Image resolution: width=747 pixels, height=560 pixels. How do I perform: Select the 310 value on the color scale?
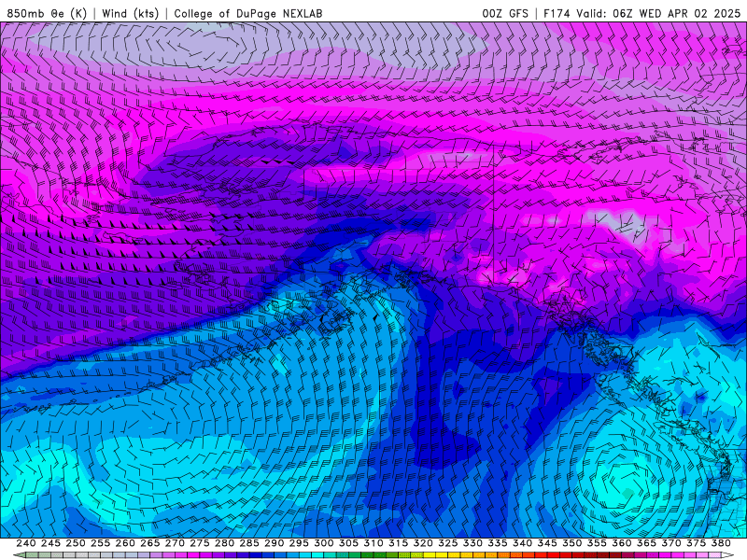[373, 543]
